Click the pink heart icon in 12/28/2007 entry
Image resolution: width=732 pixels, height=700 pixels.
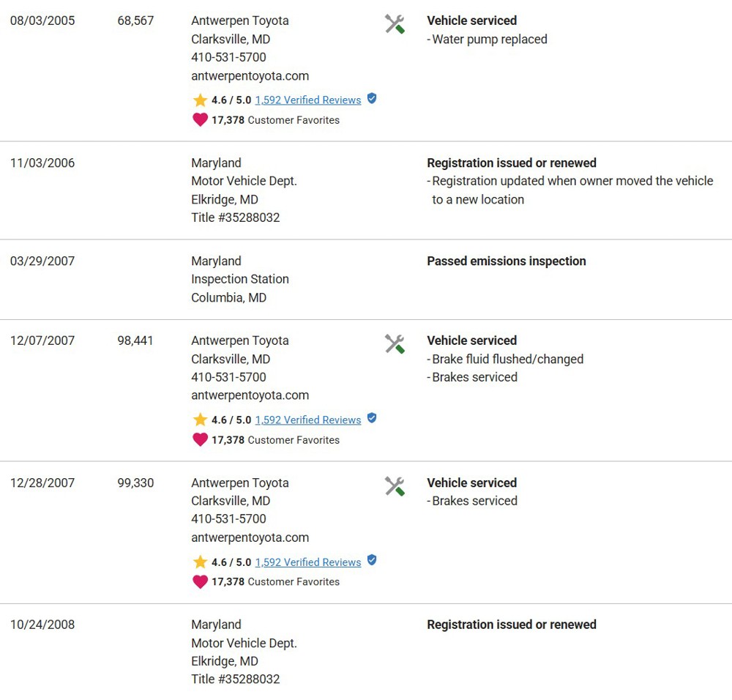tap(200, 582)
